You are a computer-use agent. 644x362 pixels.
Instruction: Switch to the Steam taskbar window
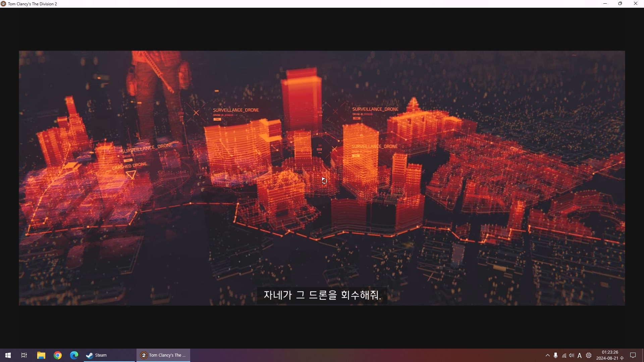click(109, 355)
